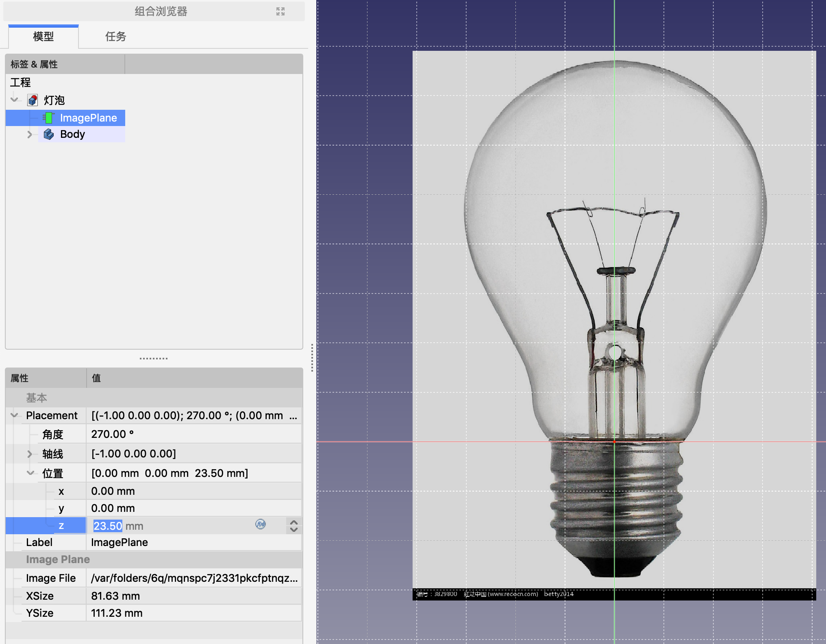Expand the Body tree item
This screenshot has height=644, width=826.
pyautogui.click(x=29, y=134)
